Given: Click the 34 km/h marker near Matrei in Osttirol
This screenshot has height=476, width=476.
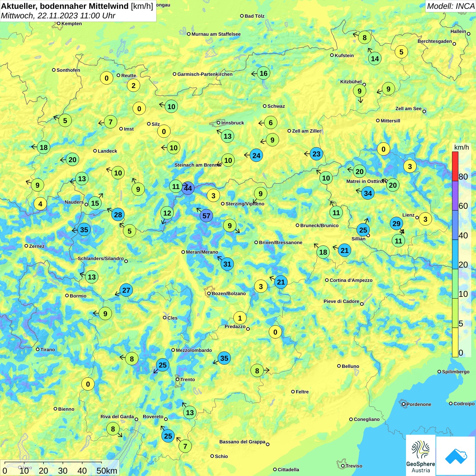Looking at the screenshot, I should (368, 193).
